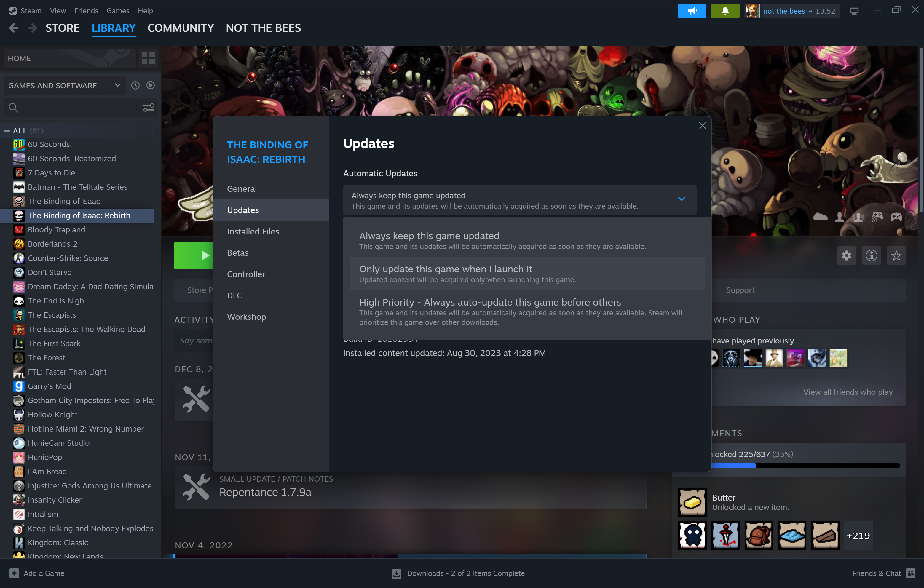
Task: Click the main page vertical scrollbar
Action: coord(920,130)
